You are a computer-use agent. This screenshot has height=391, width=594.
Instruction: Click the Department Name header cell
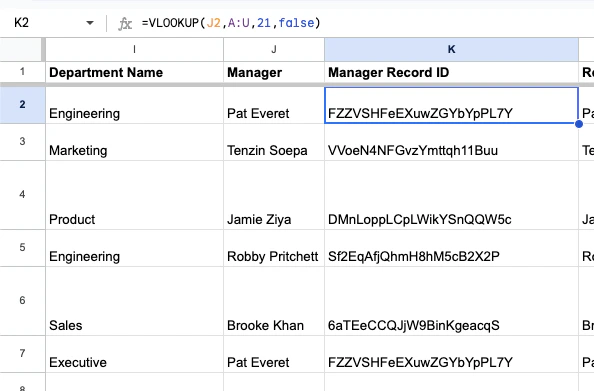pos(134,72)
